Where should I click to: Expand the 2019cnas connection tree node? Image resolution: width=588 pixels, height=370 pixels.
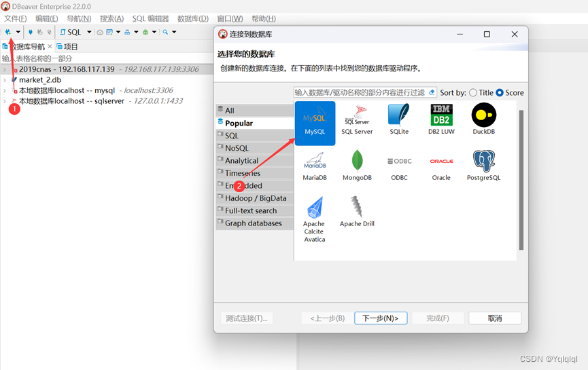[x=5, y=69]
